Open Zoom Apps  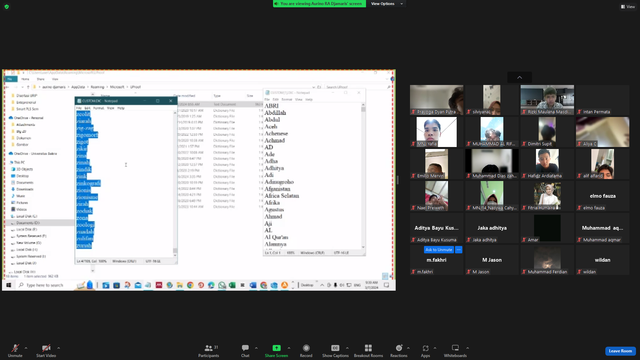(x=425, y=350)
